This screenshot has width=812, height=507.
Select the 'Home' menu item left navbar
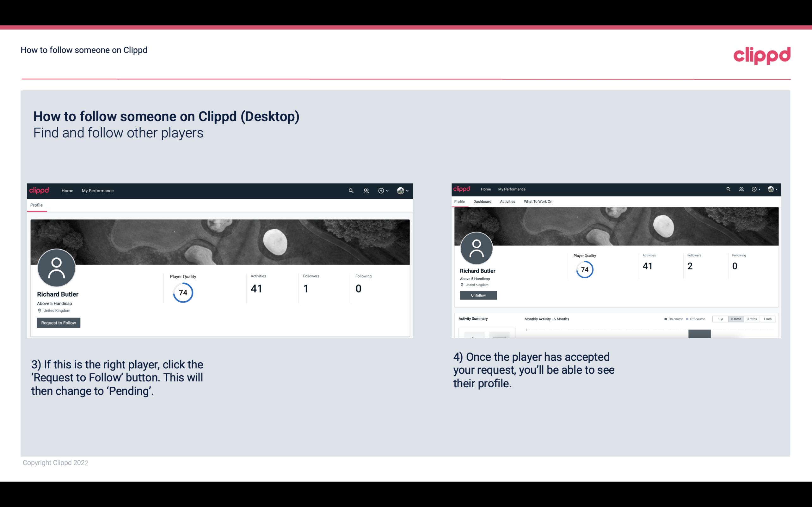point(67,190)
